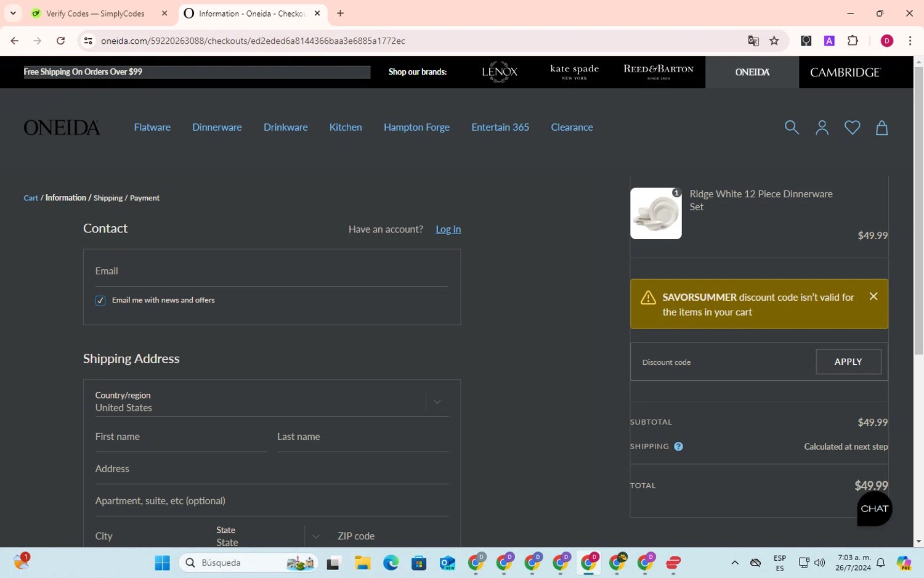The image size is (924, 578).
Task: Reload the checkout page
Action: [60, 41]
